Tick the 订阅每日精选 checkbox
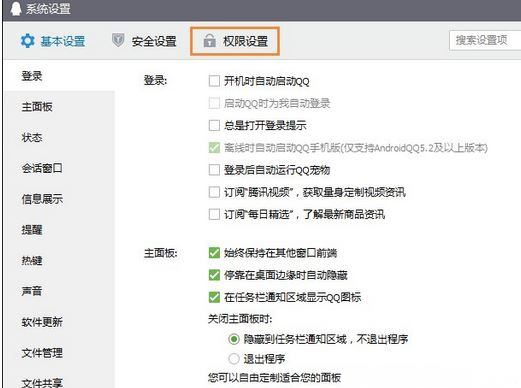 click(214, 214)
